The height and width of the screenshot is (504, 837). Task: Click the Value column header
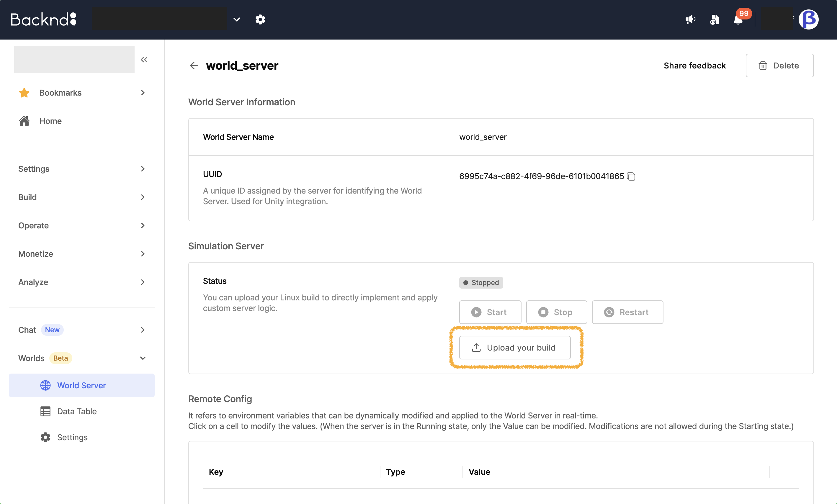tap(479, 472)
